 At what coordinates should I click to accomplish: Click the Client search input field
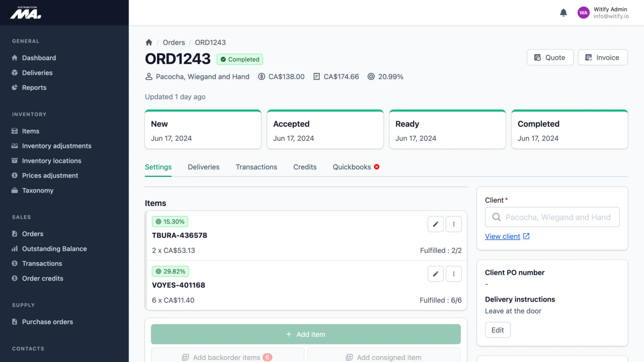pos(552,217)
